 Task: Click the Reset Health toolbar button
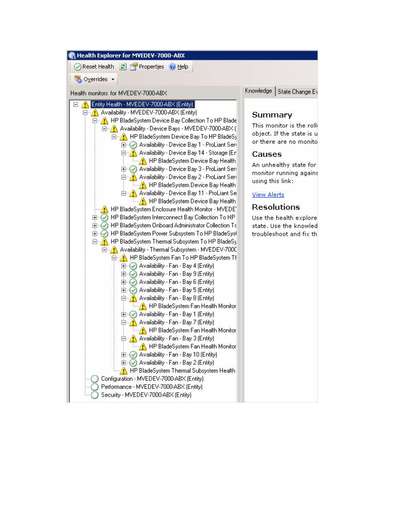tap(94, 67)
